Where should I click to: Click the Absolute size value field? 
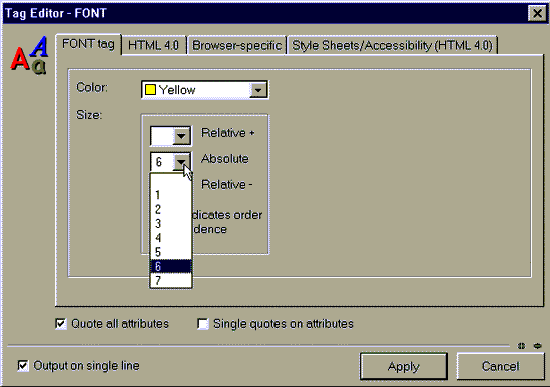click(x=162, y=162)
